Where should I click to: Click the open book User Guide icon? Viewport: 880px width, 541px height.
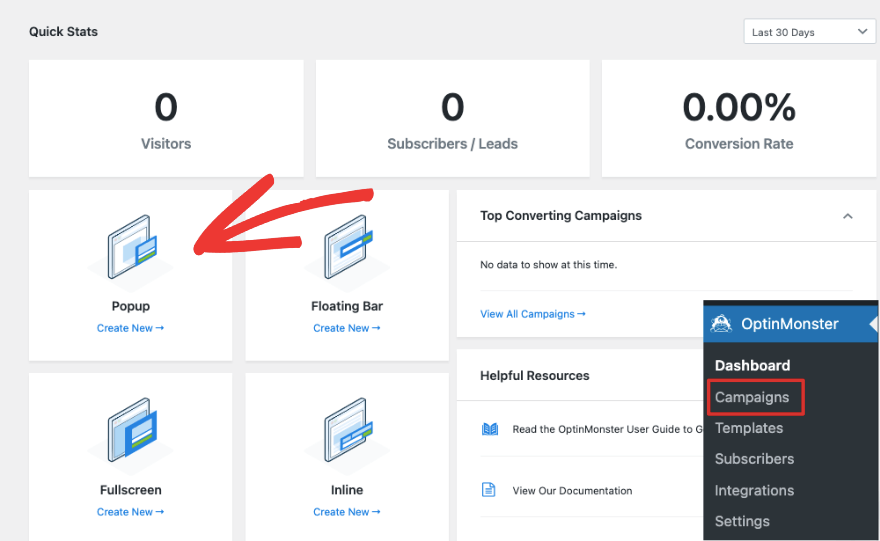click(x=490, y=429)
